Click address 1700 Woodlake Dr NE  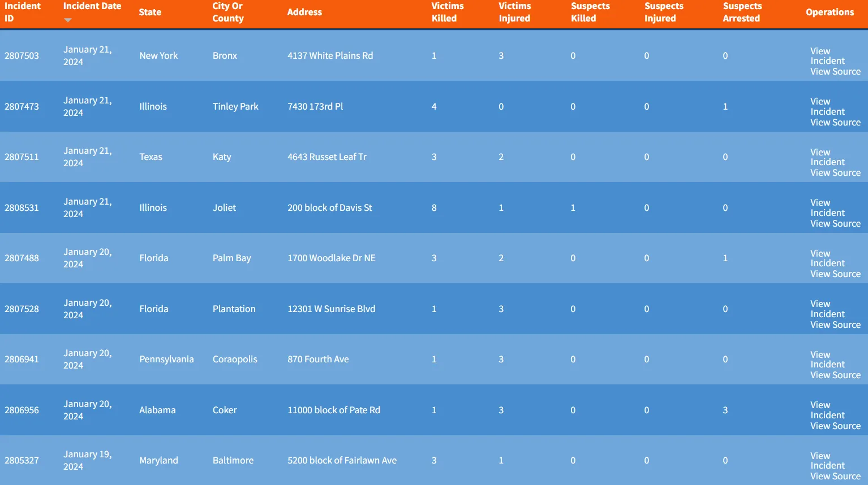[331, 258]
